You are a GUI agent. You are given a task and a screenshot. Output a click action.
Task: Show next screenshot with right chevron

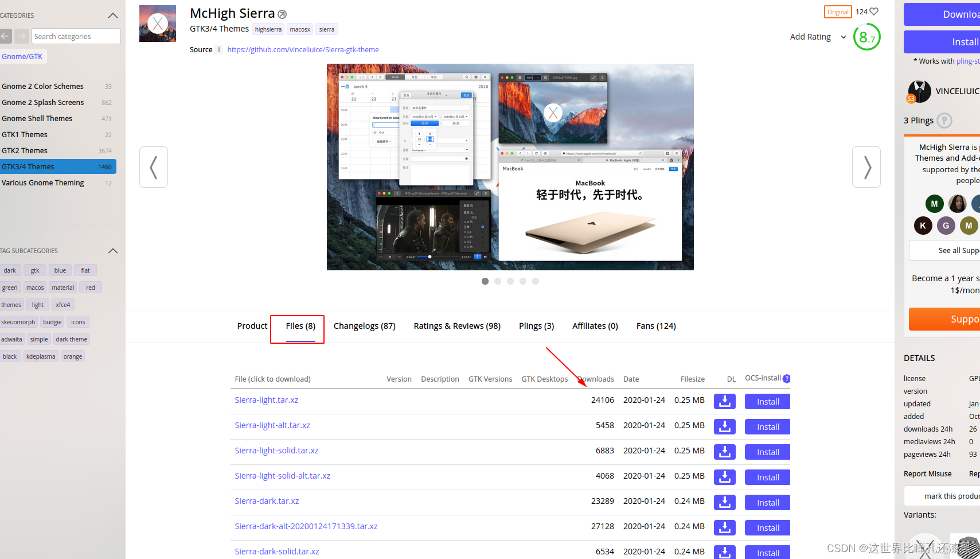click(866, 167)
